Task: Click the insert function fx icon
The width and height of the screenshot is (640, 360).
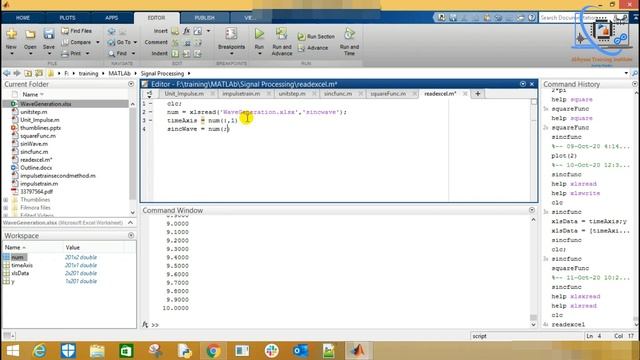Action: tap(187, 31)
